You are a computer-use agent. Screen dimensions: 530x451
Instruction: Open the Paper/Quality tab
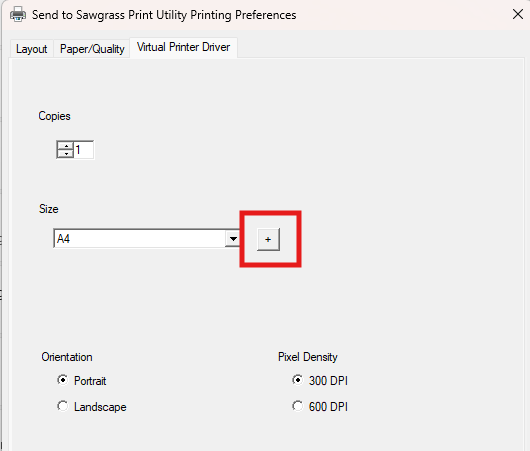pyautogui.click(x=92, y=49)
